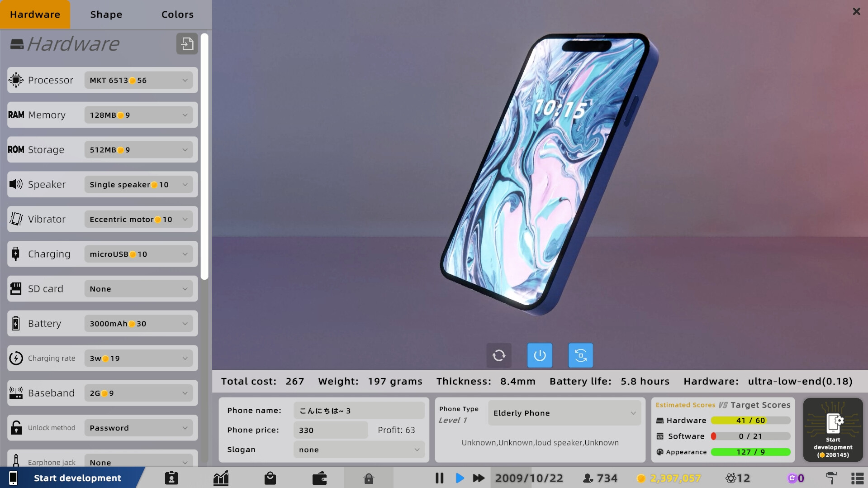Click inside the Phone price input field
The width and height of the screenshot is (868, 488).
pos(331,430)
